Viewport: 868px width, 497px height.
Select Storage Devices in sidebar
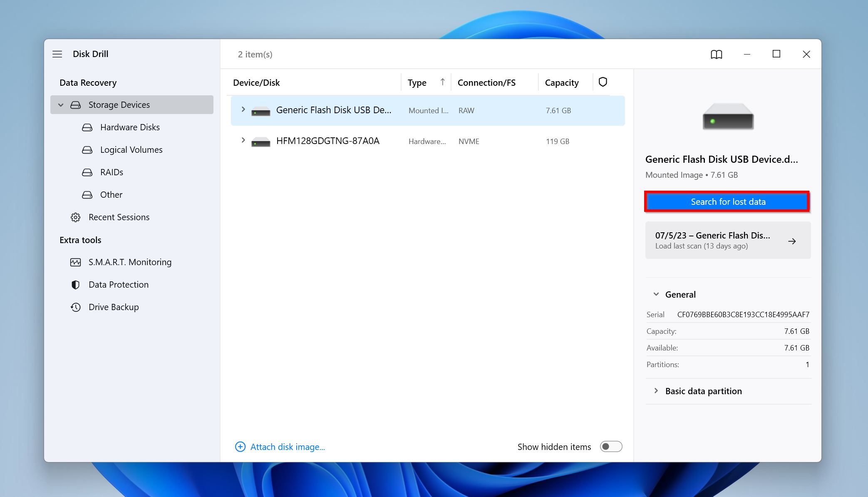click(119, 104)
